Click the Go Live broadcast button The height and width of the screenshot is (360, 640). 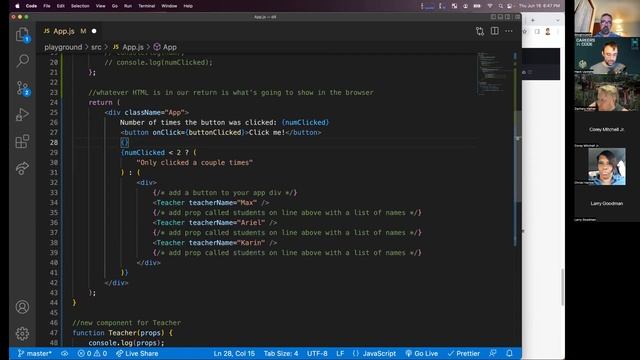coord(422,353)
